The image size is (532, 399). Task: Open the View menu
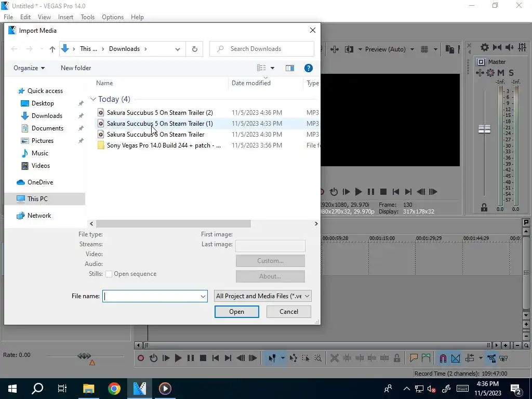[45, 17]
